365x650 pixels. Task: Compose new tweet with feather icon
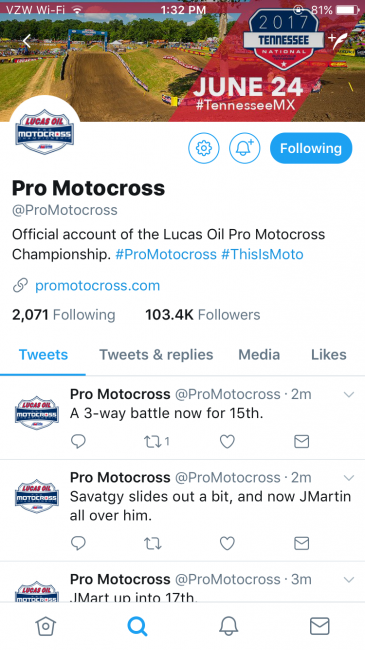340,40
